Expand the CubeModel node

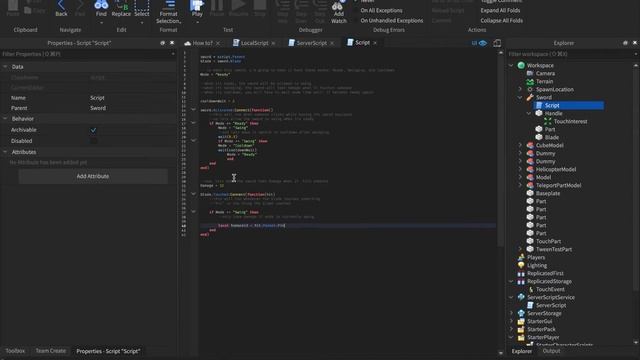(520, 145)
